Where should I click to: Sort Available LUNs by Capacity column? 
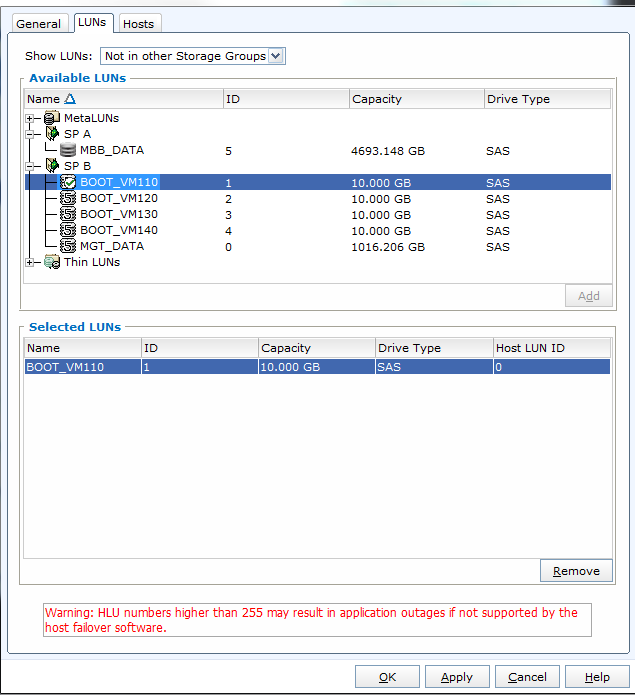[416, 99]
